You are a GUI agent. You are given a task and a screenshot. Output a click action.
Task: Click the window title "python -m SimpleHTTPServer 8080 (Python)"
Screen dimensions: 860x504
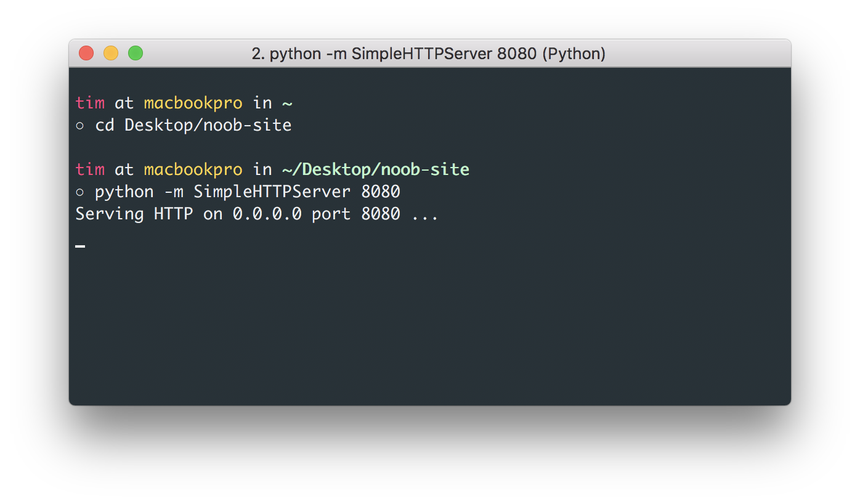428,54
